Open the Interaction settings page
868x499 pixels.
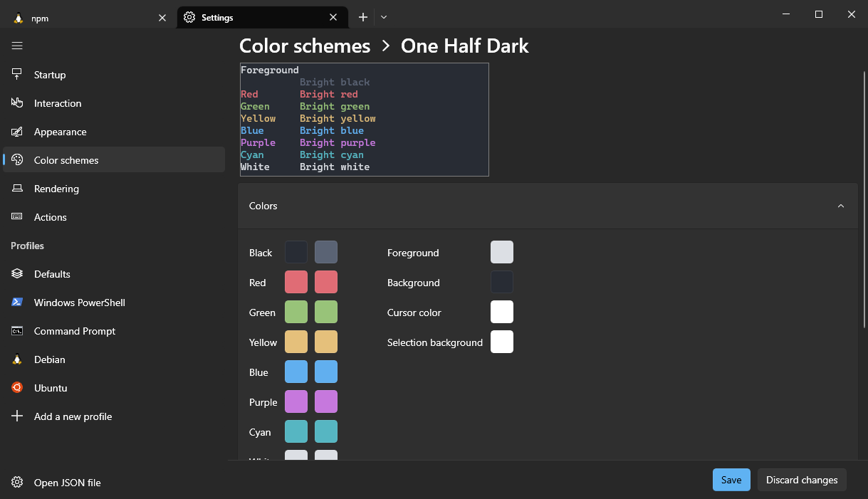pos(57,103)
